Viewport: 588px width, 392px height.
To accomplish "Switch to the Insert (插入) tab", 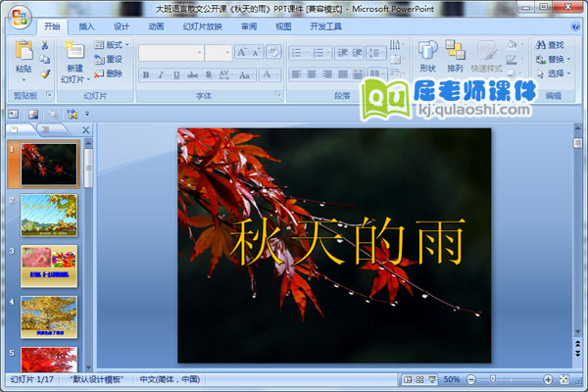I will [86, 26].
